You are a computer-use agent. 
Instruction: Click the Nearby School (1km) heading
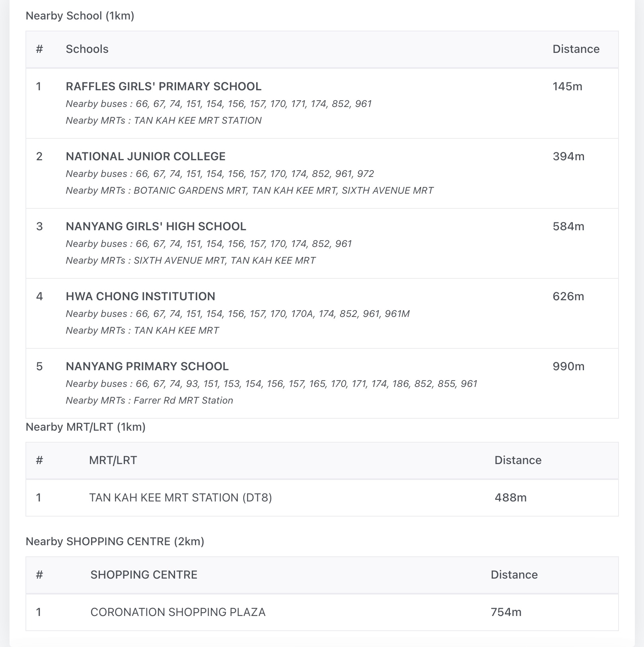tap(80, 16)
